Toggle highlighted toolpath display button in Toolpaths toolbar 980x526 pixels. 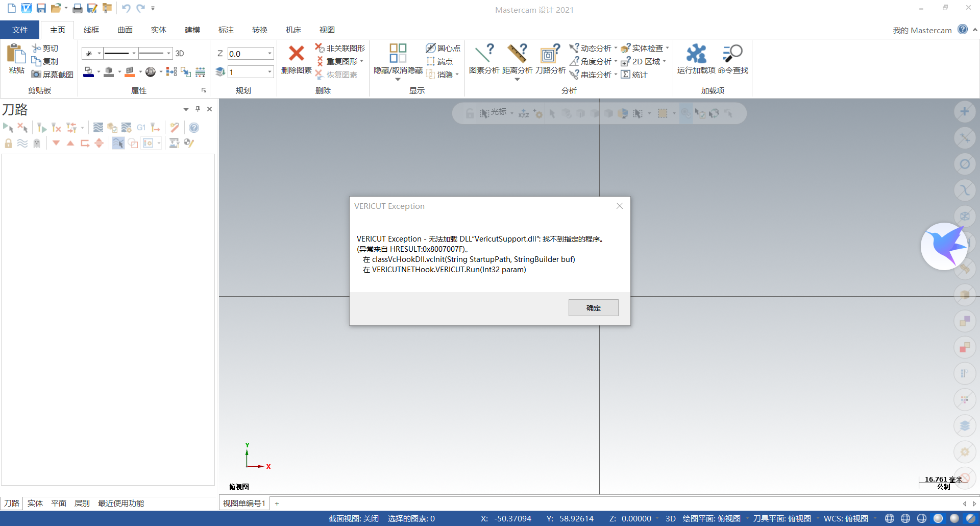(x=118, y=143)
